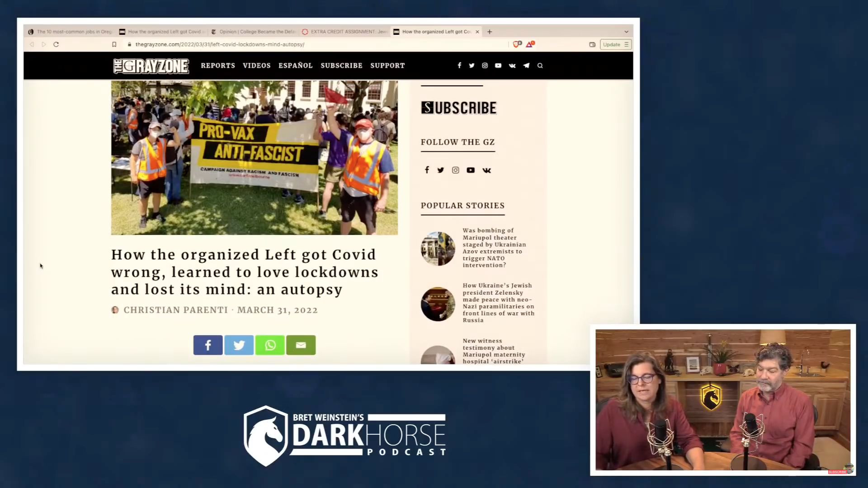Open the Español menu item
The height and width of the screenshot is (488, 868).
click(296, 66)
